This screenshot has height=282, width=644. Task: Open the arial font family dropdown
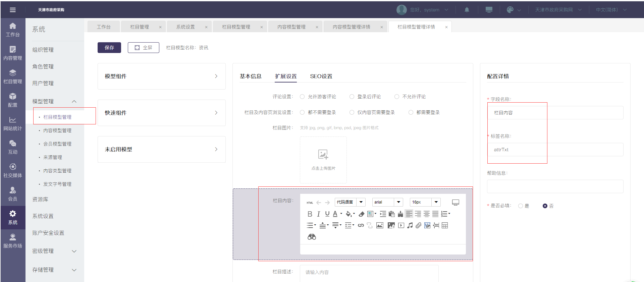[x=387, y=202]
